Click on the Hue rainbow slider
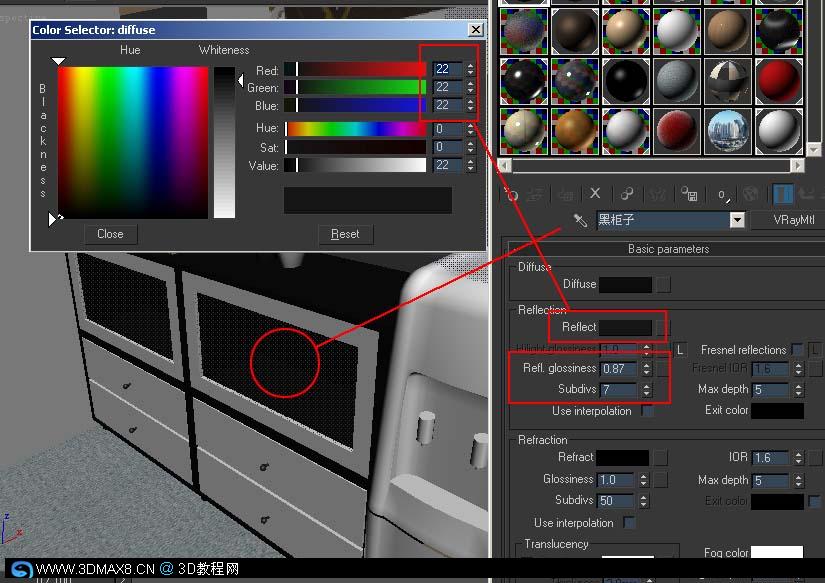This screenshot has width=825, height=583. click(x=356, y=128)
